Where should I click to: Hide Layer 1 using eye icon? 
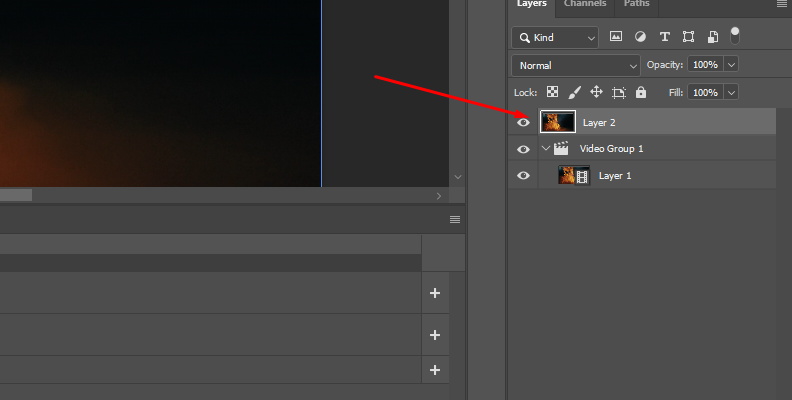click(x=523, y=176)
